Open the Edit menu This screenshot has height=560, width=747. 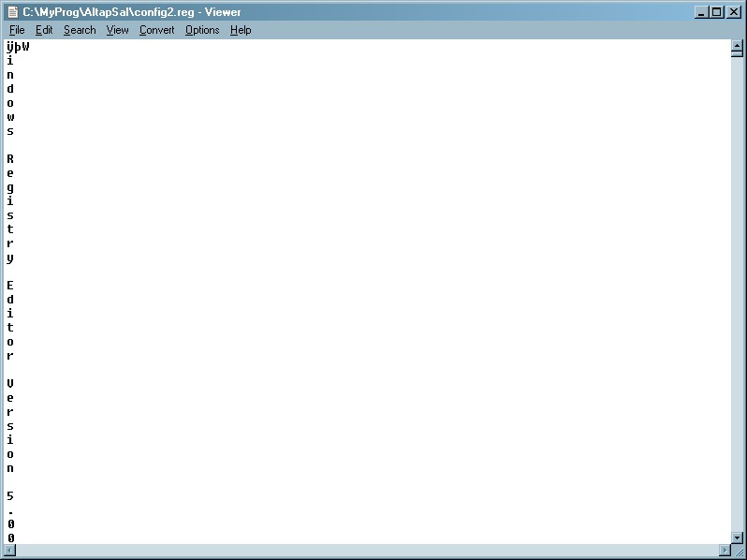tap(44, 30)
